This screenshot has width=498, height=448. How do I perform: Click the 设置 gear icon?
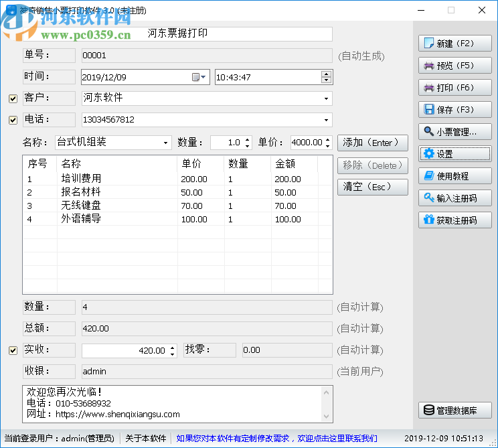click(x=429, y=154)
